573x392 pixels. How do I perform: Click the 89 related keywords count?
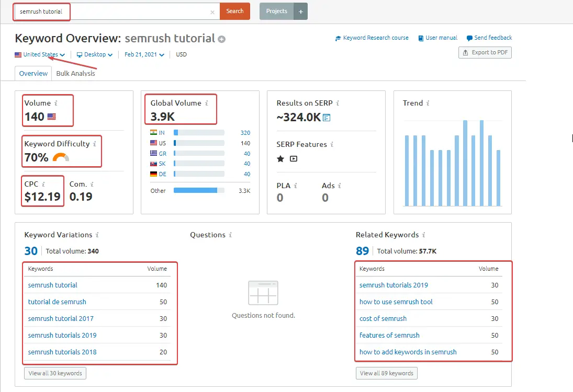click(363, 251)
